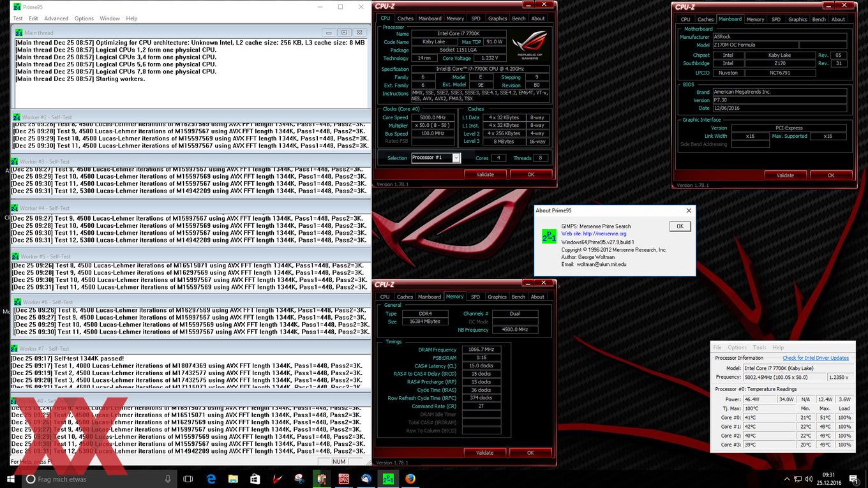
Task: Click the Worker #2 Self-Test window icon
Action: click(x=16, y=117)
